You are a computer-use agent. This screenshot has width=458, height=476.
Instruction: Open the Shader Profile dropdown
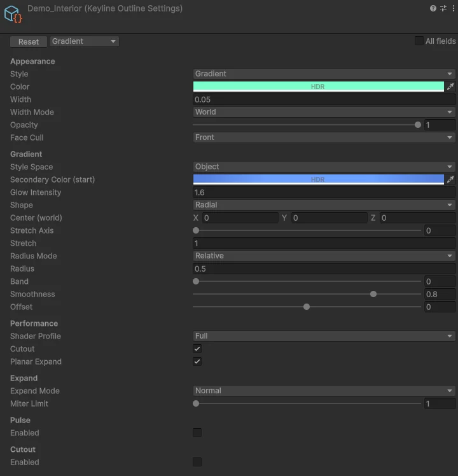324,336
